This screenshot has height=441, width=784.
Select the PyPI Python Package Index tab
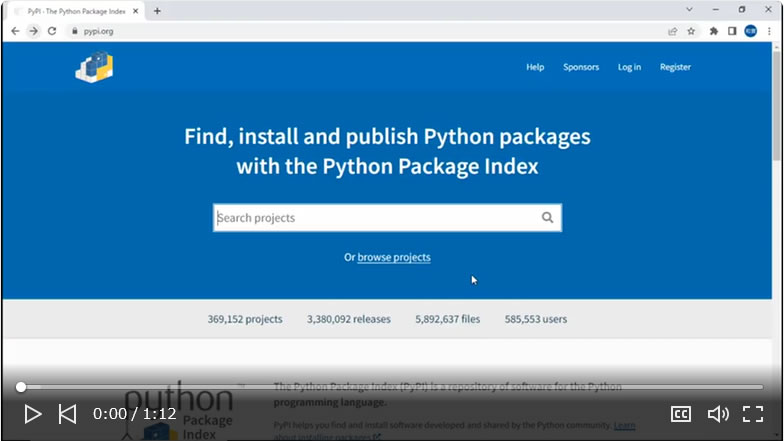(x=75, y=11)
